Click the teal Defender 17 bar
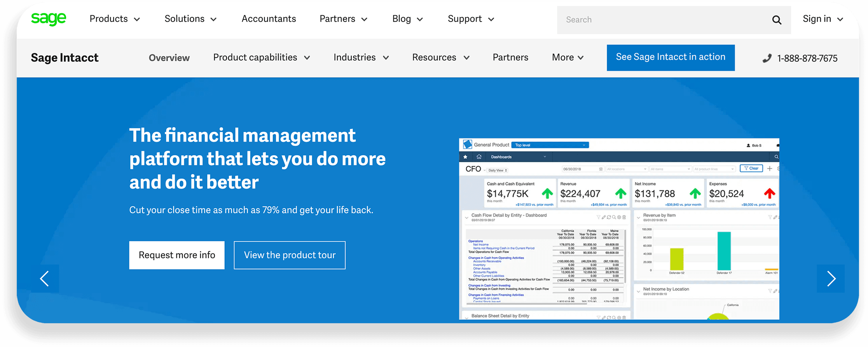868x347 pixels. click(724, 251)
